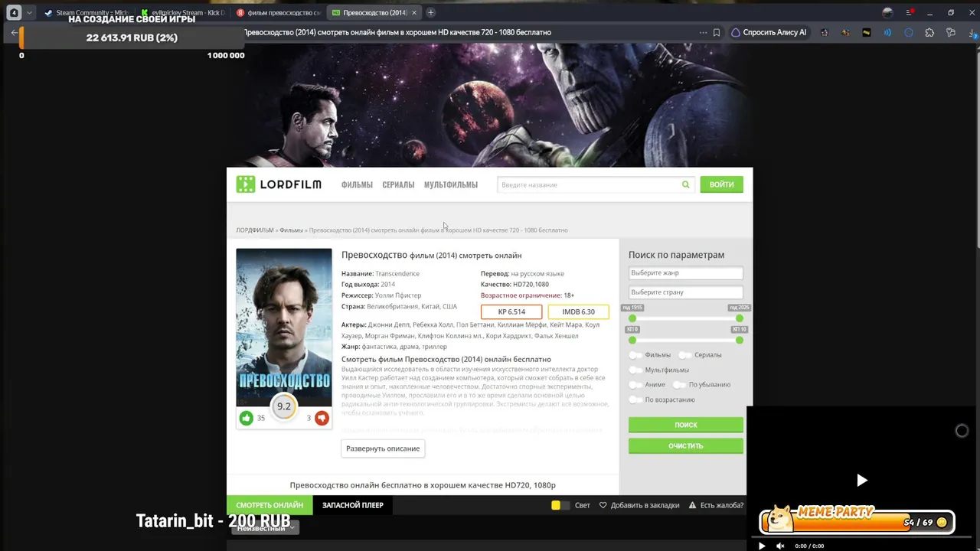Click the LORDFILM logo
The width and height of the screenshot is (980, 551).
click(x=279, y=184)
